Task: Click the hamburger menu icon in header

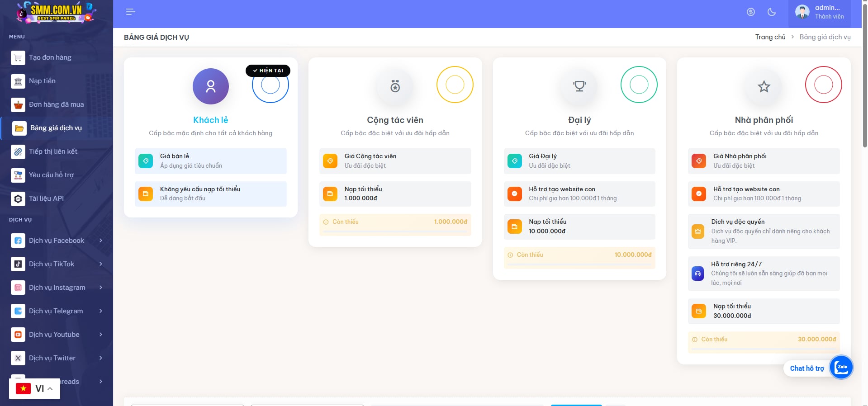Action: click(x=130, y=12)
